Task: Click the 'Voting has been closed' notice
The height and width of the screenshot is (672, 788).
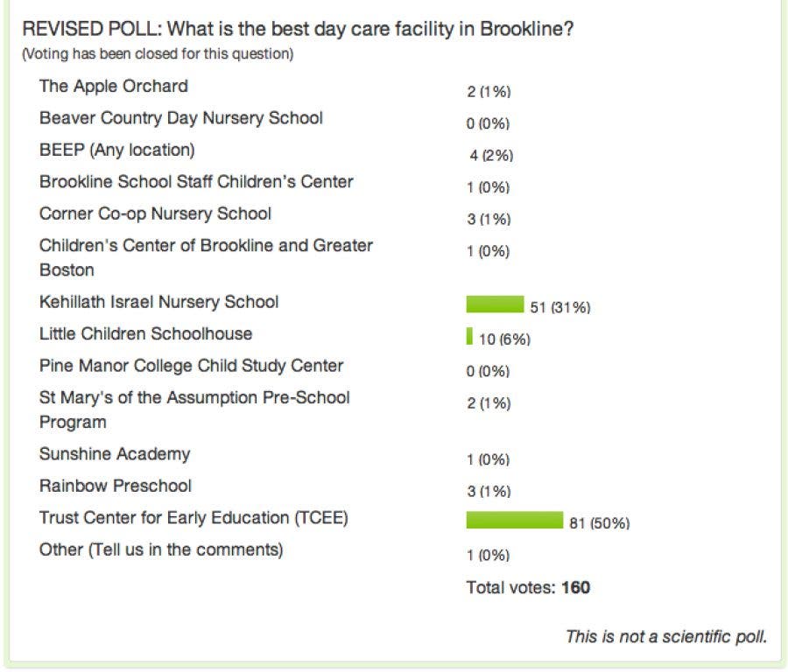Action: click(158, 54)
